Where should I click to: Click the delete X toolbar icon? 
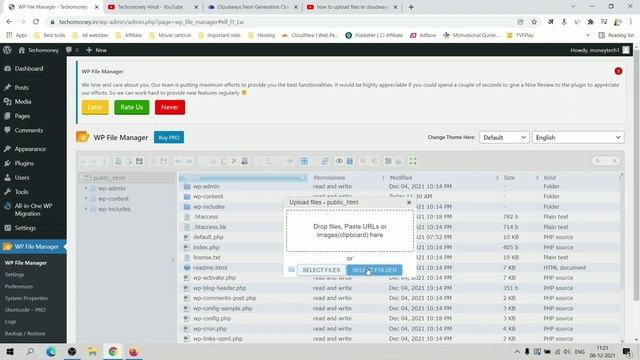point(234,161)
